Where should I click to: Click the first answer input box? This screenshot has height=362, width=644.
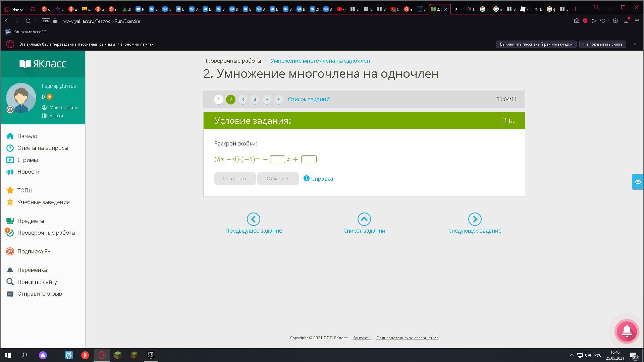pos(277,159)
